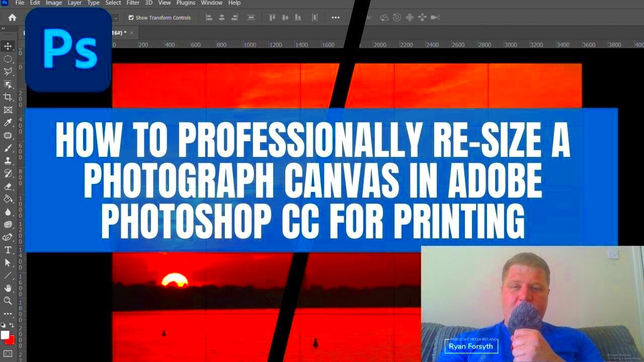Uncheck Show Transform Controls checkbox
This screenshot has height=362, width=644.
point(131,18)
